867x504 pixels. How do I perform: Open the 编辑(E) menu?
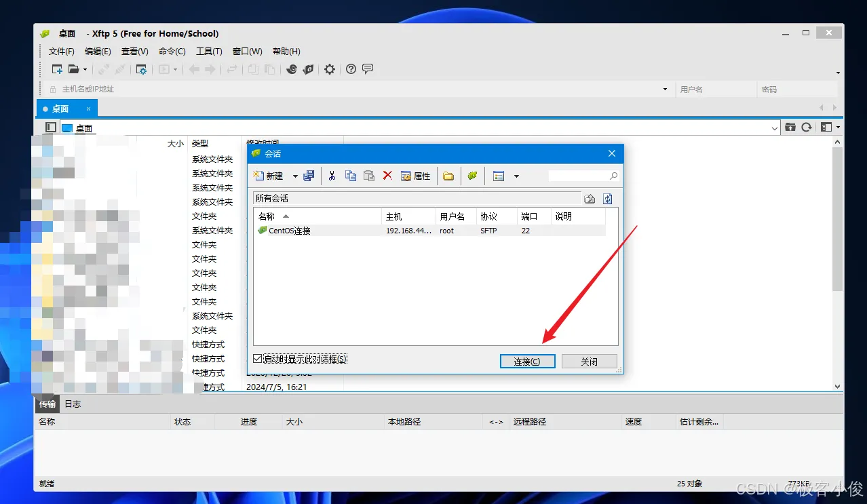(98, 52)
